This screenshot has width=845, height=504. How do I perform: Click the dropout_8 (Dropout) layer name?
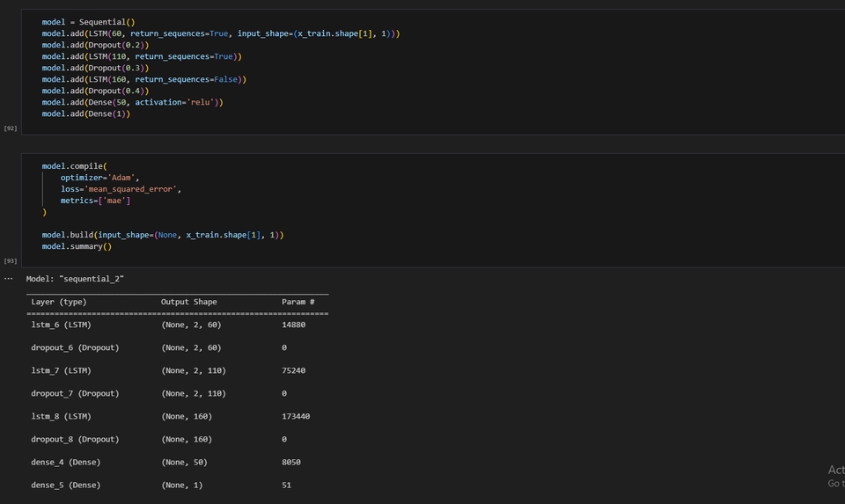tap(75, 440)
